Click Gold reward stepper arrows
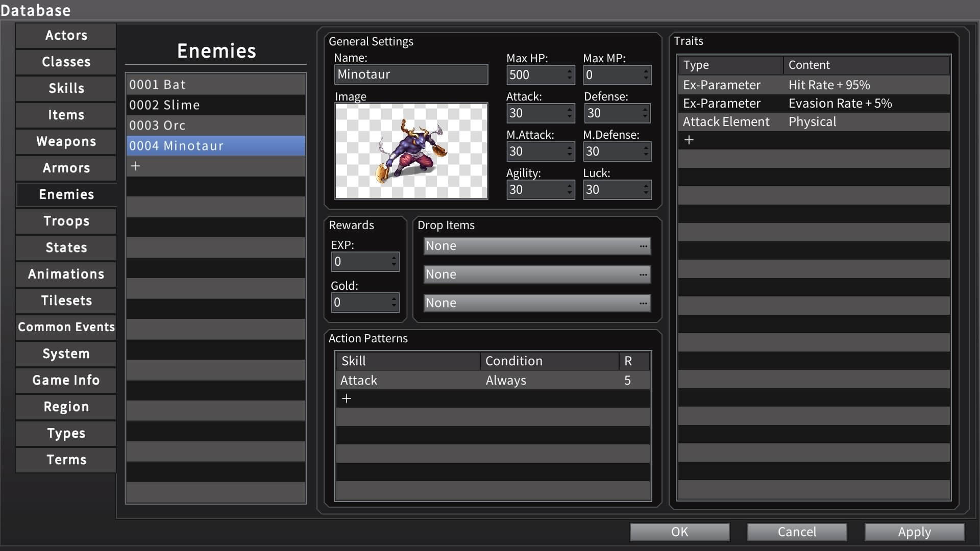This screenshot has height=551, width=980. pyautogui.click(x=394, y=303)
